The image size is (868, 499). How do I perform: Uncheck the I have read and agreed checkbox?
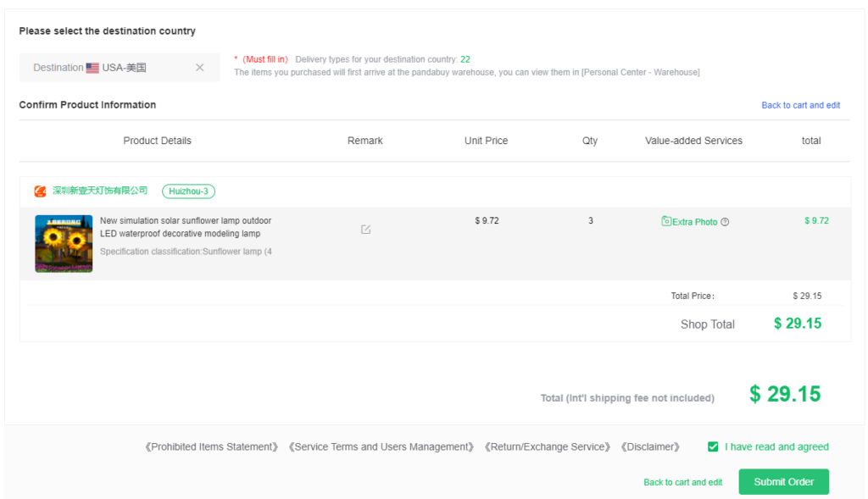[x=713, y=446]
